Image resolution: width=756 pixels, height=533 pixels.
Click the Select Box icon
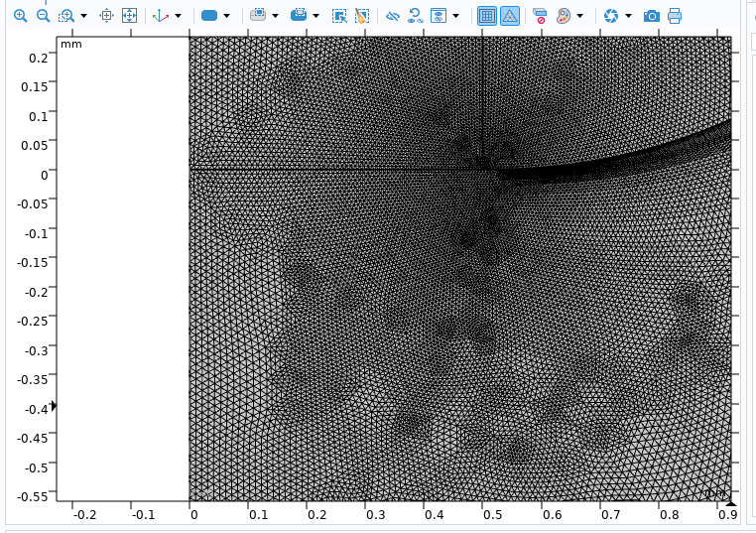pyautogui.click(x=340, y=16)
